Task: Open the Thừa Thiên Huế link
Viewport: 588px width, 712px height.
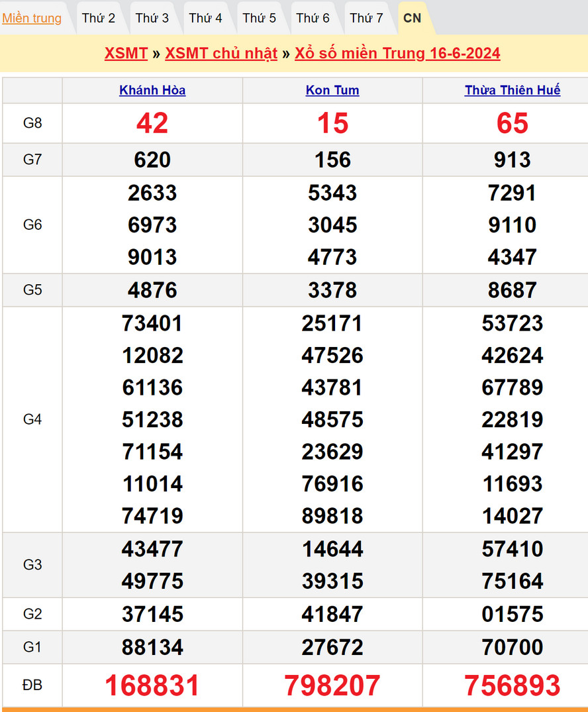Action: [513, 91]
